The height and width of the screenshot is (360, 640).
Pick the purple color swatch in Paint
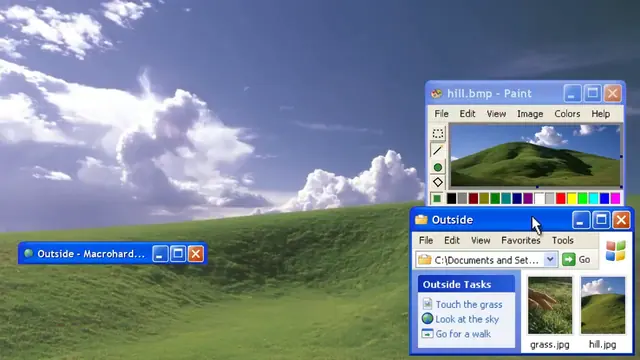coord(528,198)
